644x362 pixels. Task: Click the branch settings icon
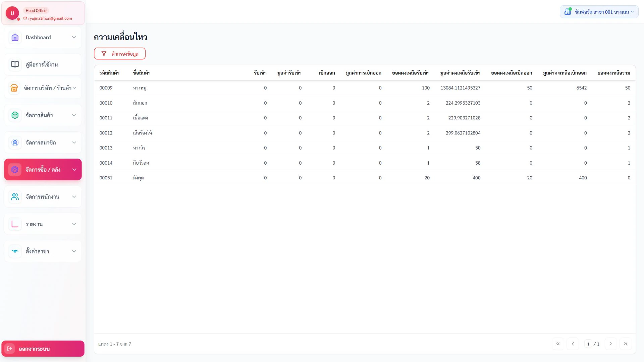[x=15, y=251]
